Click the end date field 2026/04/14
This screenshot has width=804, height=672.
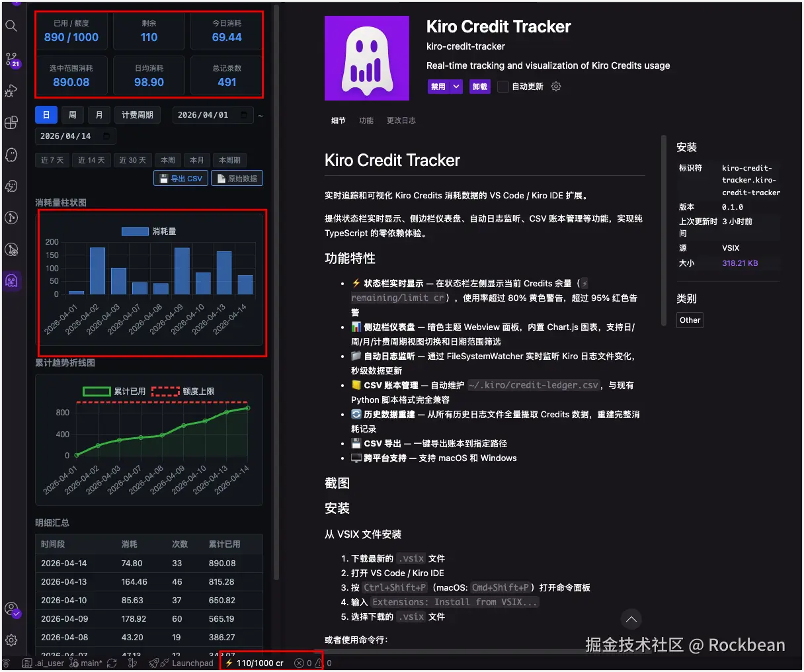(x=75, y=136)
